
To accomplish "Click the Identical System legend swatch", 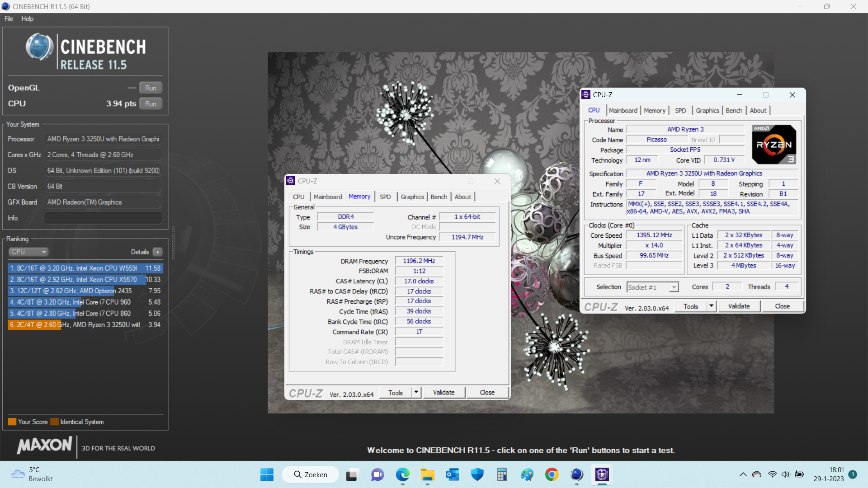I will click(x=55, y=422).
